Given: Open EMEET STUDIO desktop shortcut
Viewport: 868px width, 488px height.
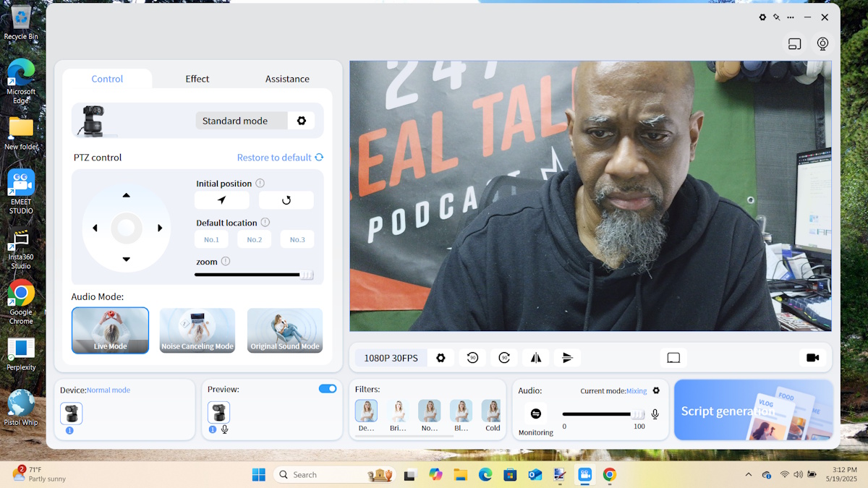Looking at the screenshot, I should (21, 191).
